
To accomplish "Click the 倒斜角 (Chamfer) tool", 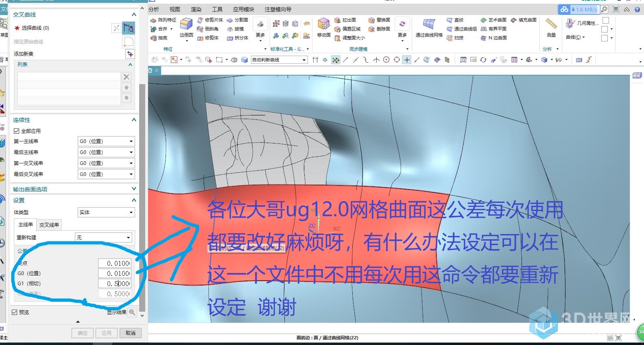I will [208, 29].
